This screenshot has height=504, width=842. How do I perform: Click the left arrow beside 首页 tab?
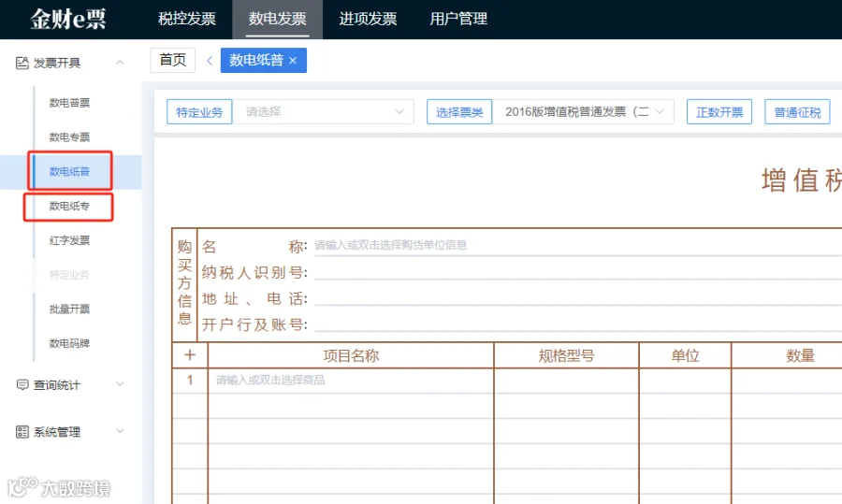point(210,61)
